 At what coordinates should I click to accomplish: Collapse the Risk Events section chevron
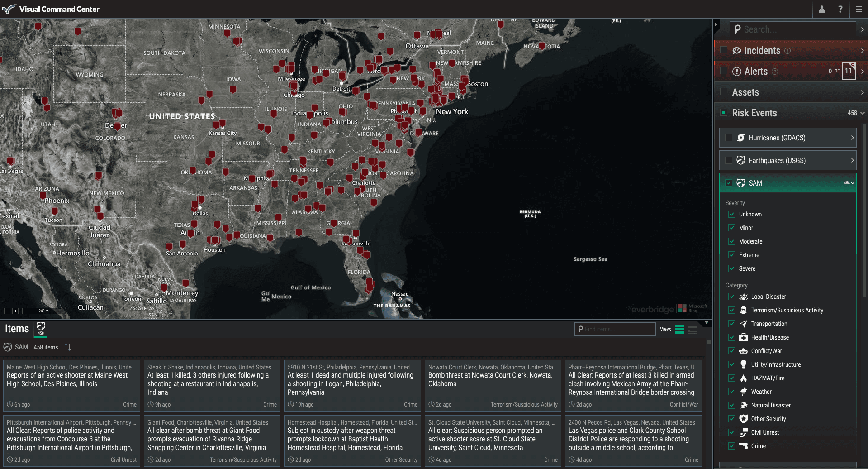tap(863, 113)
